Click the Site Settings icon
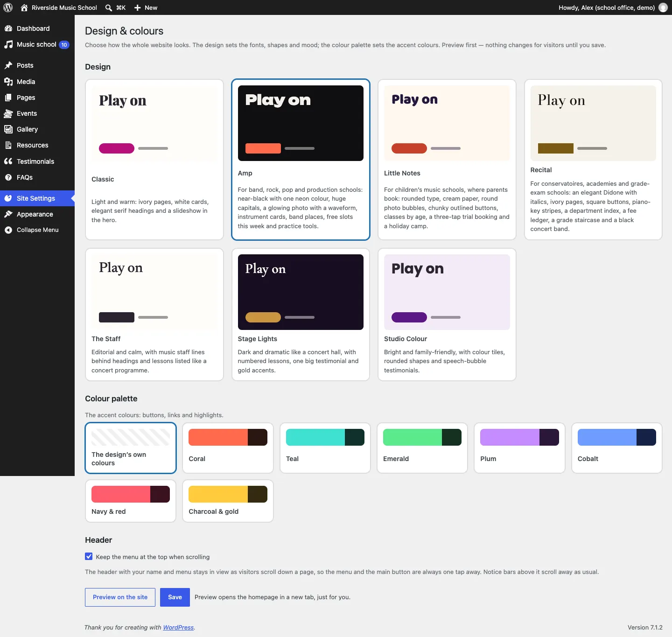 point(8,198)
